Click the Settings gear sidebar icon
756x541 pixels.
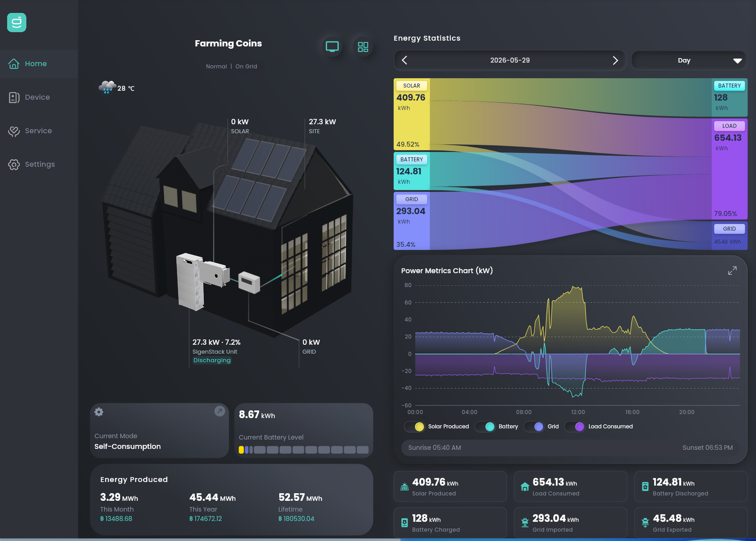pyautogui.click(x=14, y=165)
